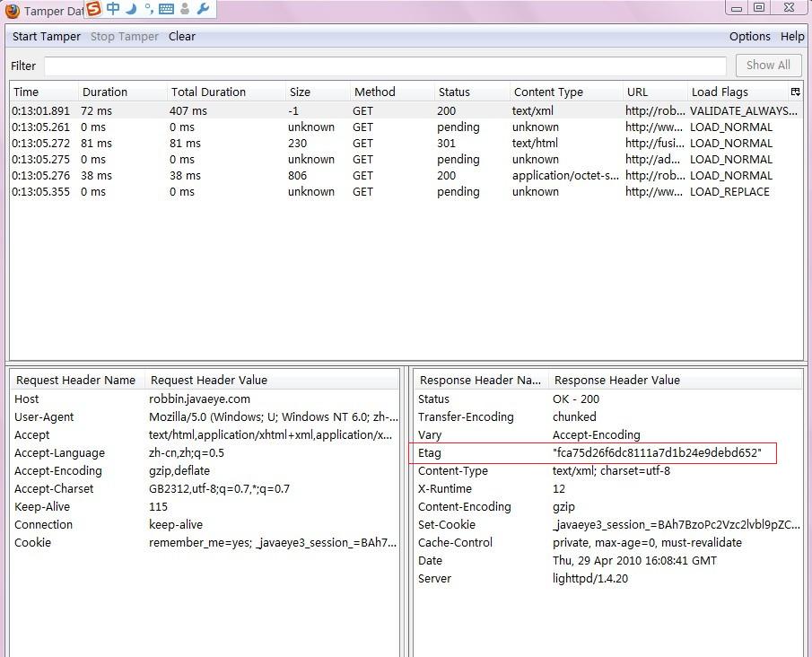812x657 pixels.
Task: Click the Clear button
Action: pos(182,37)
